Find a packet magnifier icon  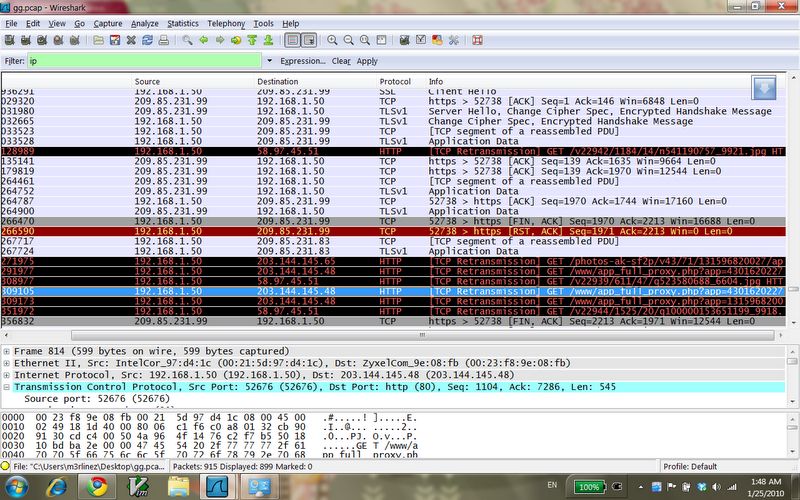click(x=187, y=40)
